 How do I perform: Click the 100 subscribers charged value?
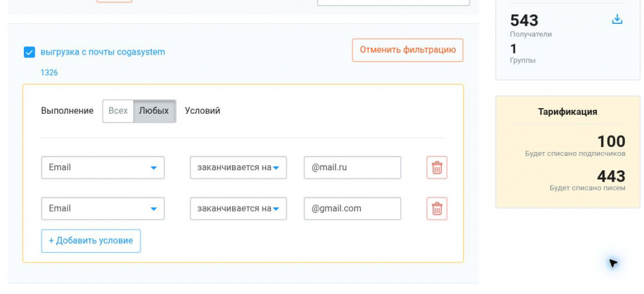[x=611, y=141]
